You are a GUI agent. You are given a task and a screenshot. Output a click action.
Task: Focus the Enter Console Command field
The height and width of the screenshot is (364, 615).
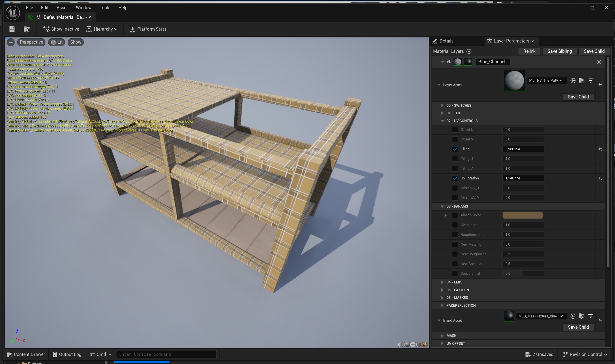pos(166,354)
